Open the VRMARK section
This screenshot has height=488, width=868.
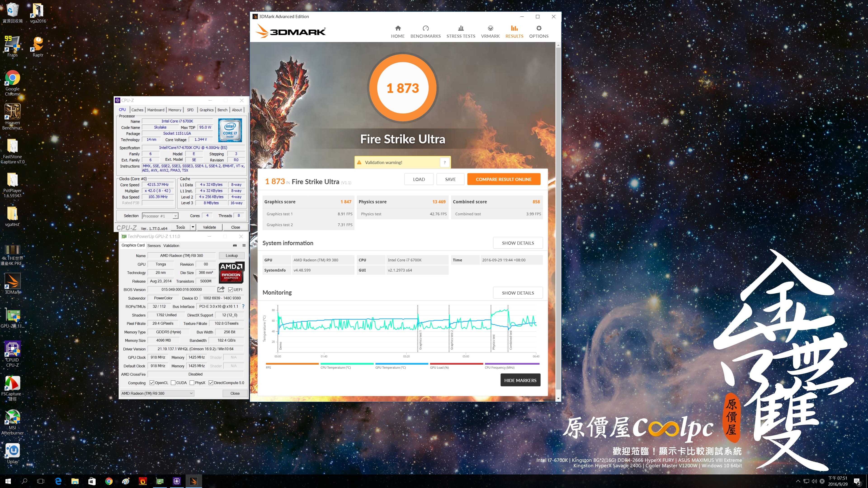pos(490,32)
